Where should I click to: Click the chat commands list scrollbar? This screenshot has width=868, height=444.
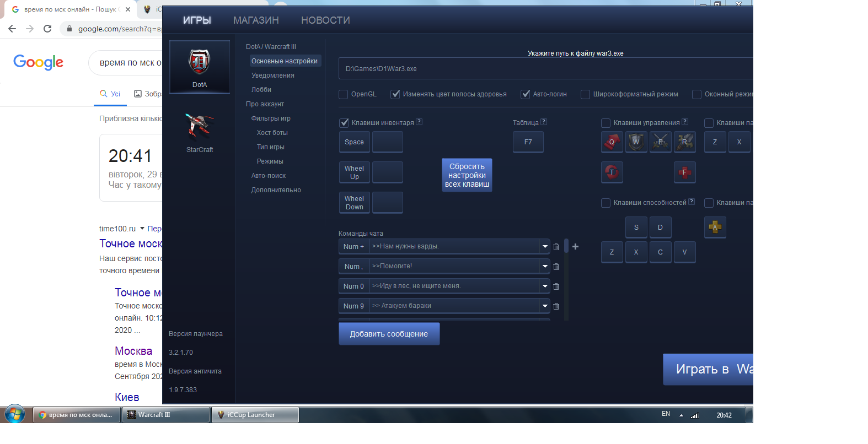[x=566, y=246]
